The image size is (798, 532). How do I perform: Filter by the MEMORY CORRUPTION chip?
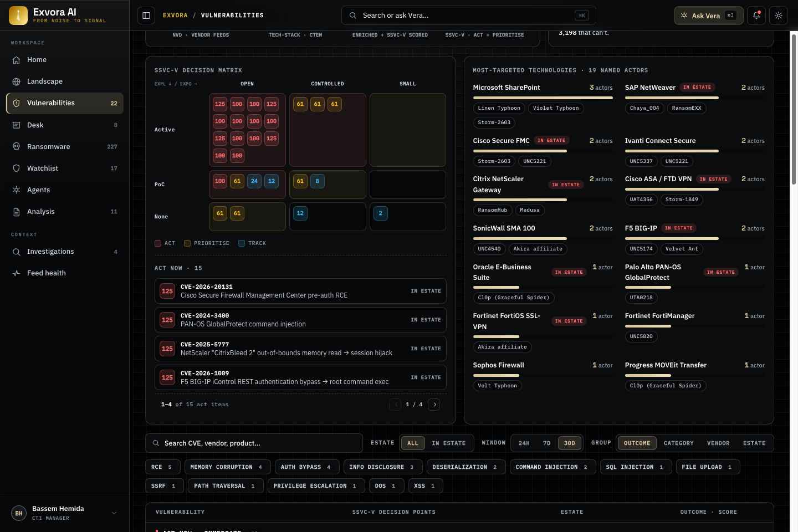[227, 467]
